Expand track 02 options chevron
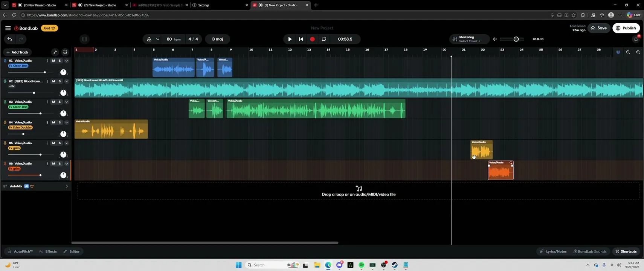This screenshot has width=644, height=271. coord(67,81)
